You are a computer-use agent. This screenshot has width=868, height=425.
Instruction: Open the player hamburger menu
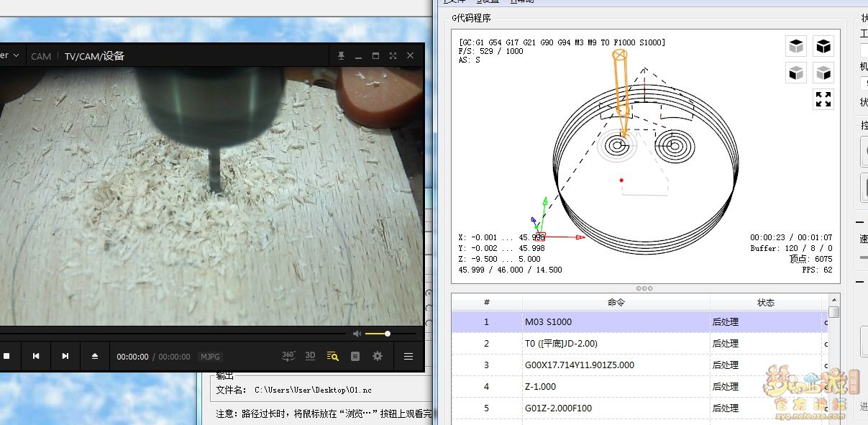coord(408,356)
